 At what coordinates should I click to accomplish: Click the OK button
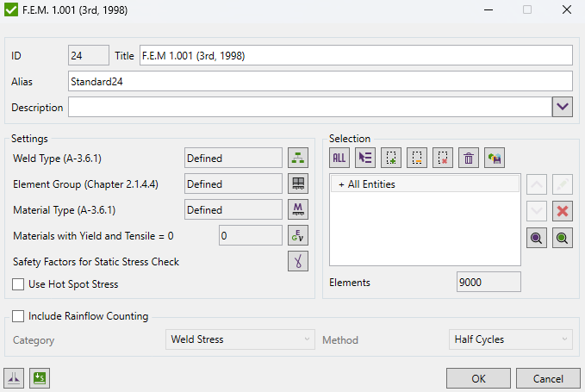(x=478, y=378)
